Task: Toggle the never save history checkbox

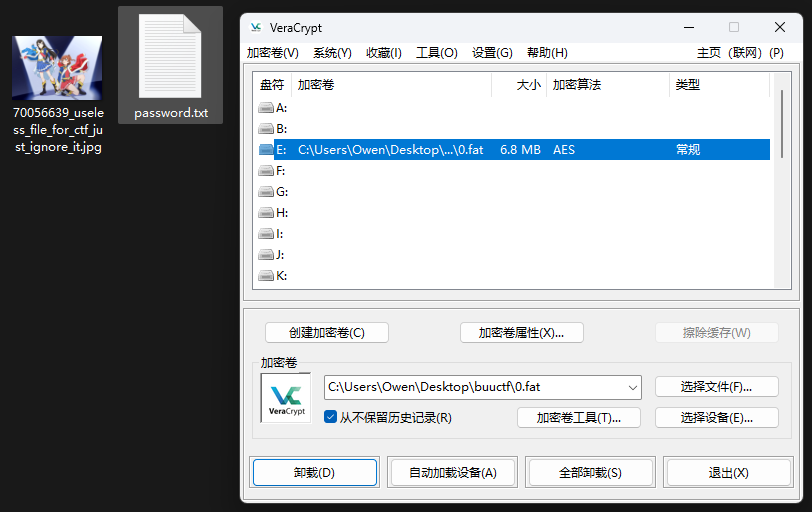Action: pos(330,417)
